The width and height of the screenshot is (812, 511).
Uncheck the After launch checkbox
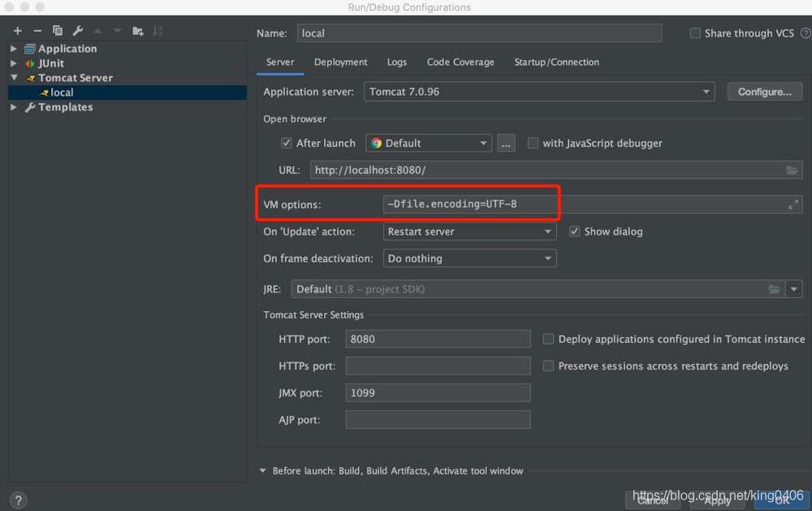pyautogui.click(x=286, y=143)
